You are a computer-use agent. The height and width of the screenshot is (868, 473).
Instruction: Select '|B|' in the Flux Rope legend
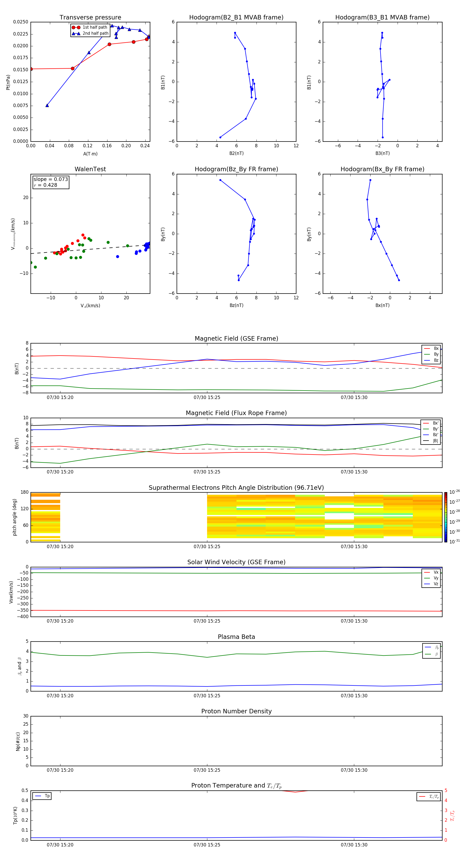coord(431,441)
